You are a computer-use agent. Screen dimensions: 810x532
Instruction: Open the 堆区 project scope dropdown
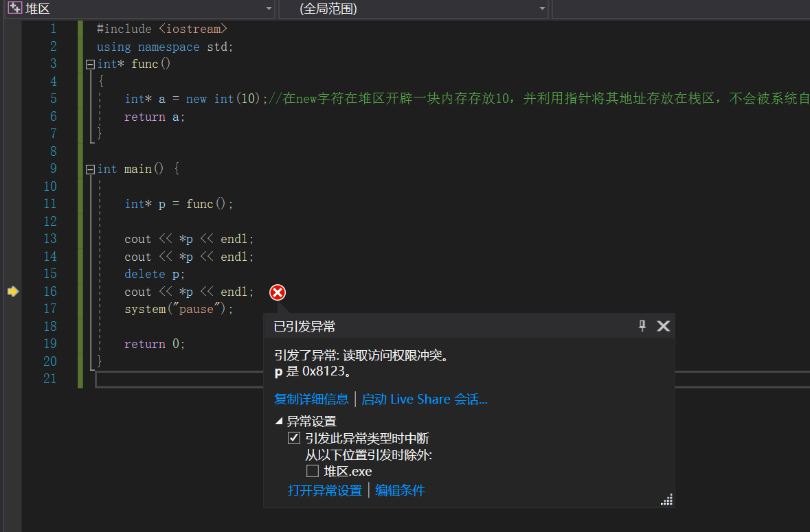tap(269, 9)
